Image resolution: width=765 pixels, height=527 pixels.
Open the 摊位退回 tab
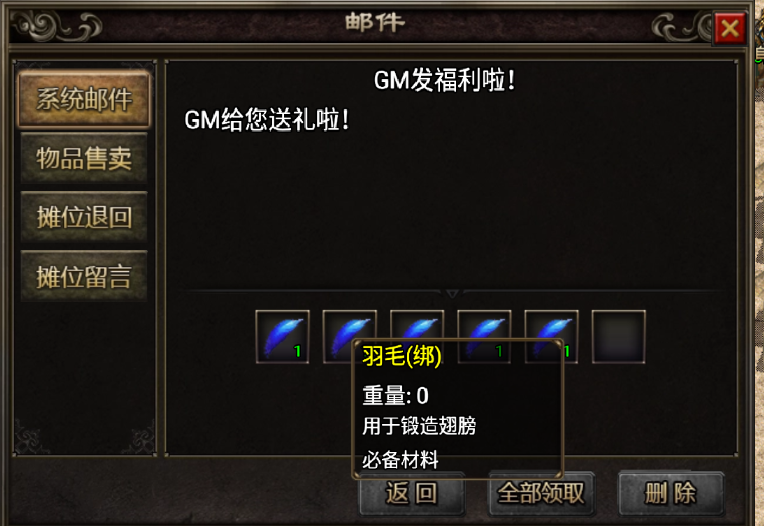click(84, 217)
